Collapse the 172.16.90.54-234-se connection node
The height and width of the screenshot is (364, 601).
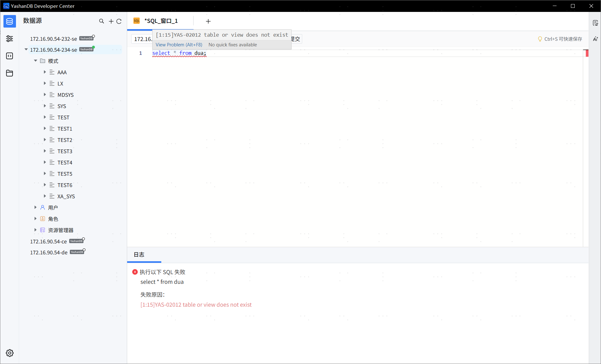tap(26, 49)
